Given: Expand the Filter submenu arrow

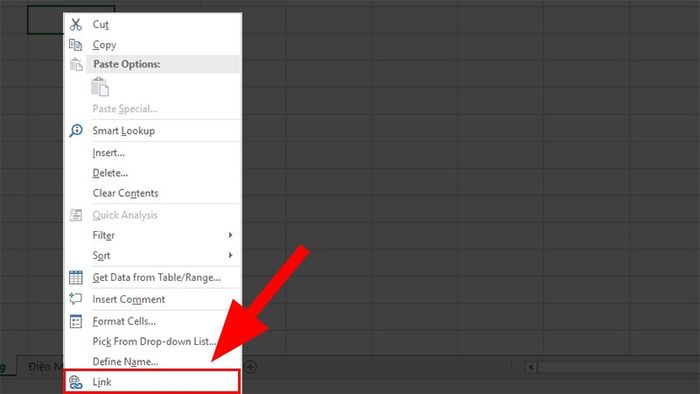Looking at the screenshot, I should point(230,235).
